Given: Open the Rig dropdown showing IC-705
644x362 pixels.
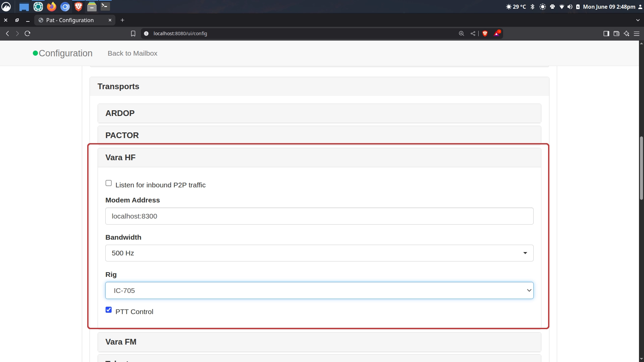Looking at the screenshot, I should pos(319,290).
